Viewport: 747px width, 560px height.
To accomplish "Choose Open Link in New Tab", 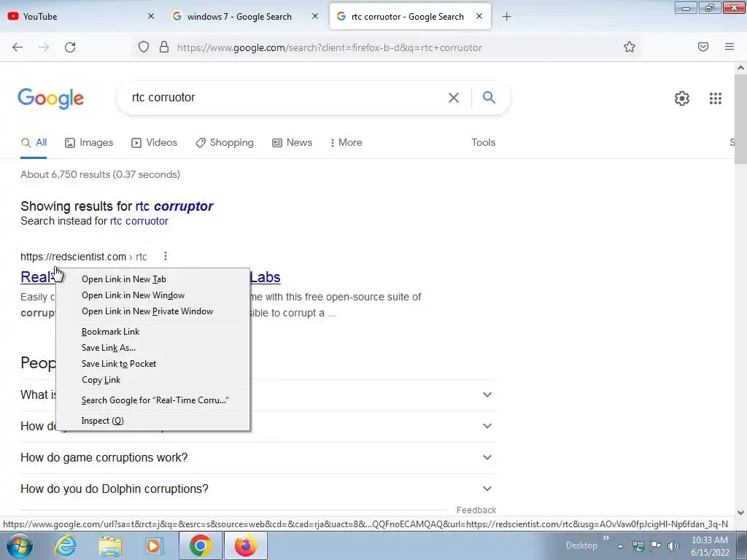I will 153,279.
